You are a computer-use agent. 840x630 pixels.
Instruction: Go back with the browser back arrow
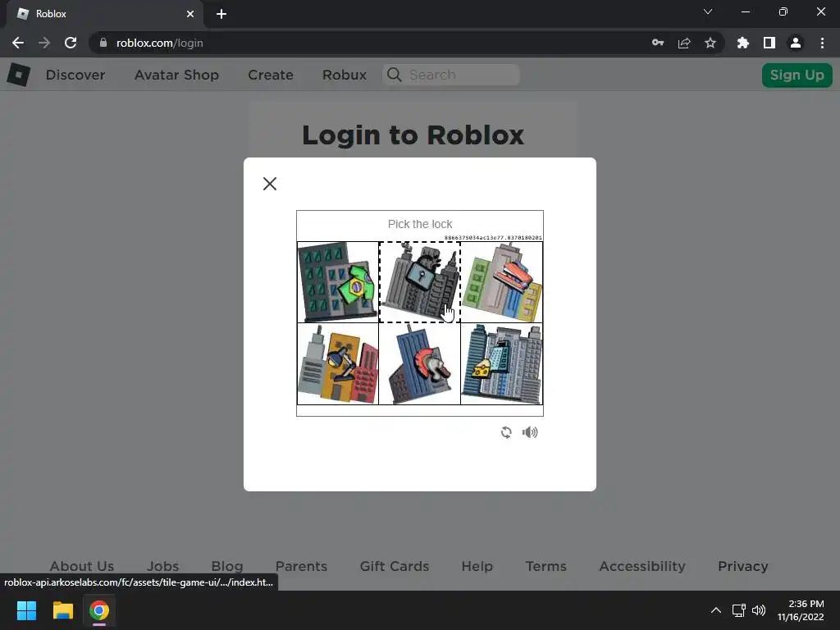coord(18,43)
